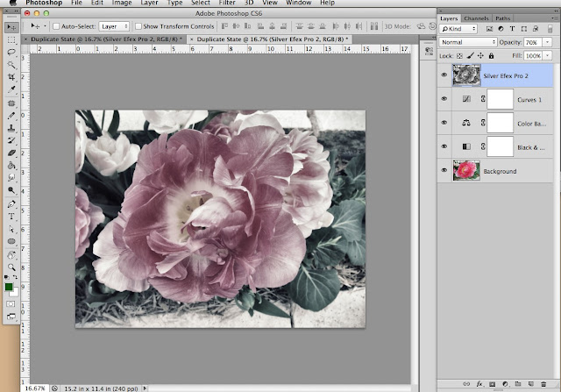The image size is (561, 392).
Task: Select the Horizontal Type tool
Action: (11, 215)
